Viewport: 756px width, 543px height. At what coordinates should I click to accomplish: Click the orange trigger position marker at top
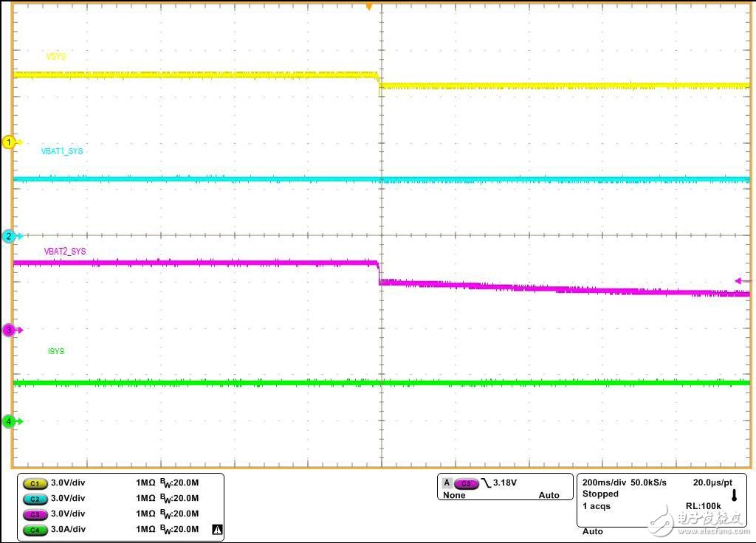[x=369, y=6]
